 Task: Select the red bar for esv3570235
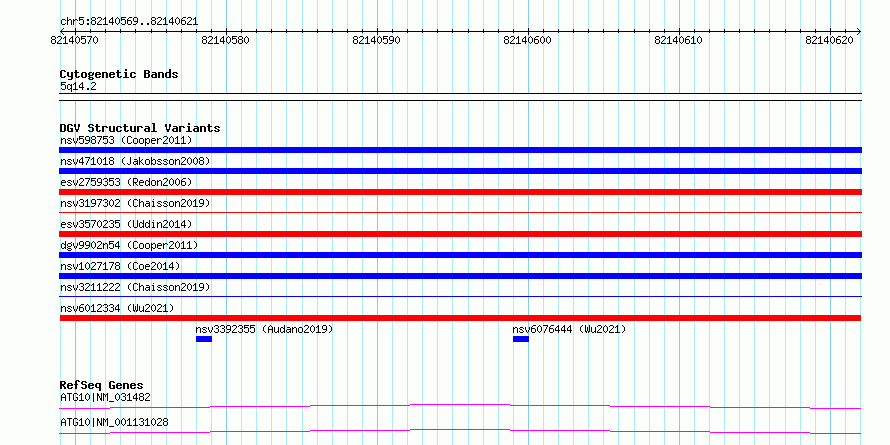point(460,234)
